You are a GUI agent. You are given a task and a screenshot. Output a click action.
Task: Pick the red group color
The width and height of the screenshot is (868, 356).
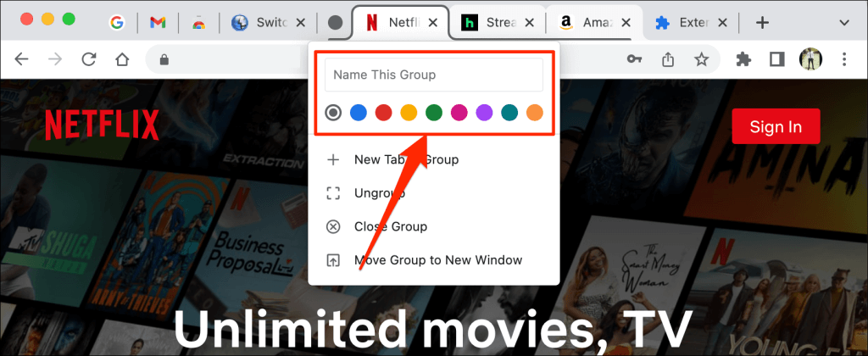pos(384,113)
